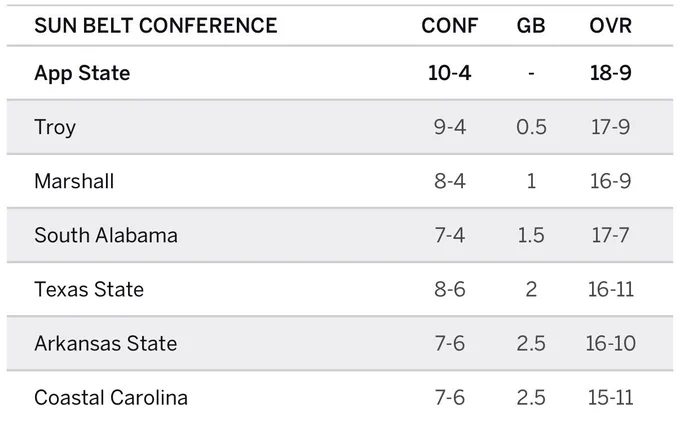Click Arkansas State's 16-10 overall record
The image size is (680, 421).
[x=610, y=343]
